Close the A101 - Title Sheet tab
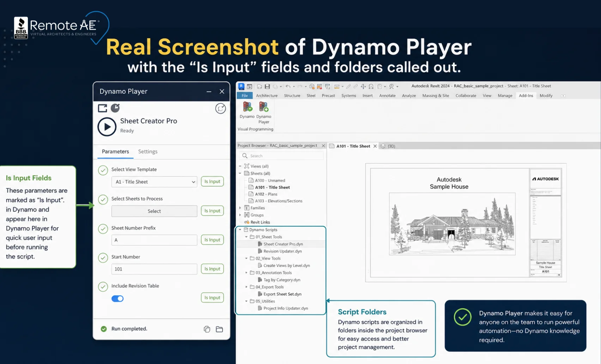 (x=375, y=146)
